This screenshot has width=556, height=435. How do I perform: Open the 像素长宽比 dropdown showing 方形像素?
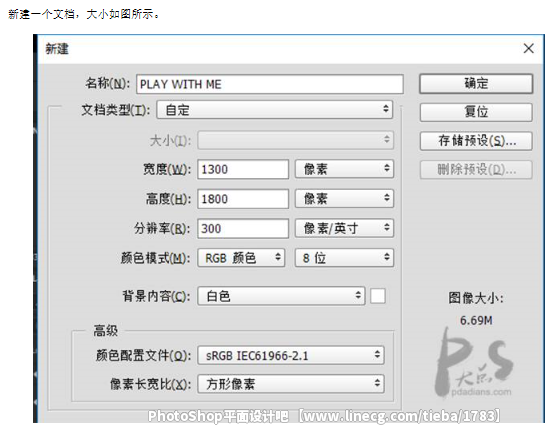tap(291, 384)
